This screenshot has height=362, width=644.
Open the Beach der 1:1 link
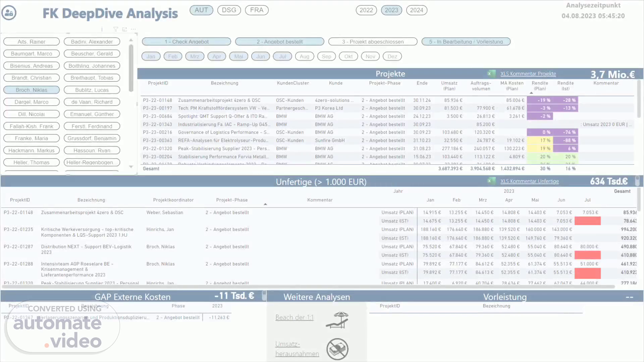pos(294,317)
